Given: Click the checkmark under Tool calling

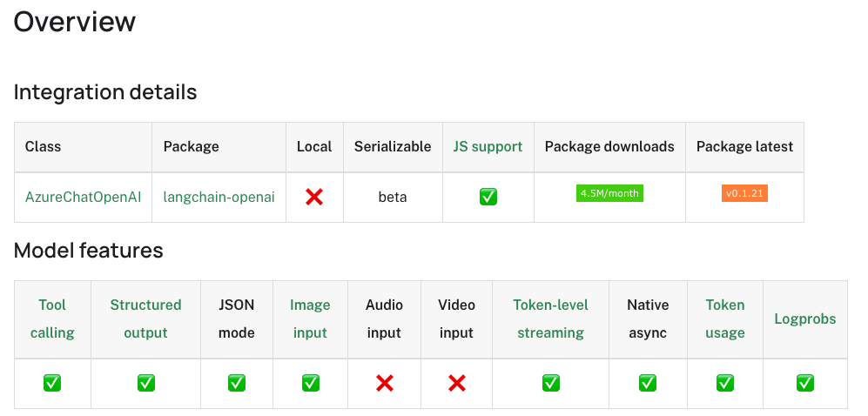Looking at the screenshot, I should pos(52,383).
